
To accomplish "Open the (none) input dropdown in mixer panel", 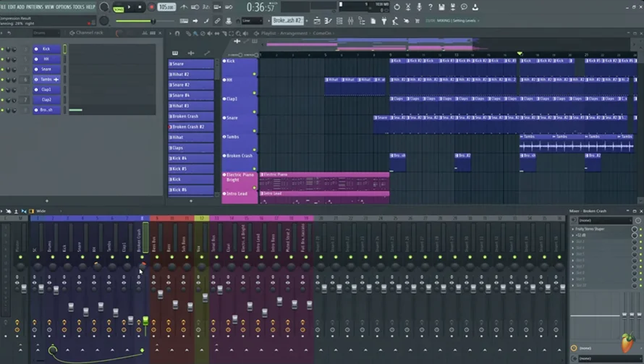I will point(605,221).
